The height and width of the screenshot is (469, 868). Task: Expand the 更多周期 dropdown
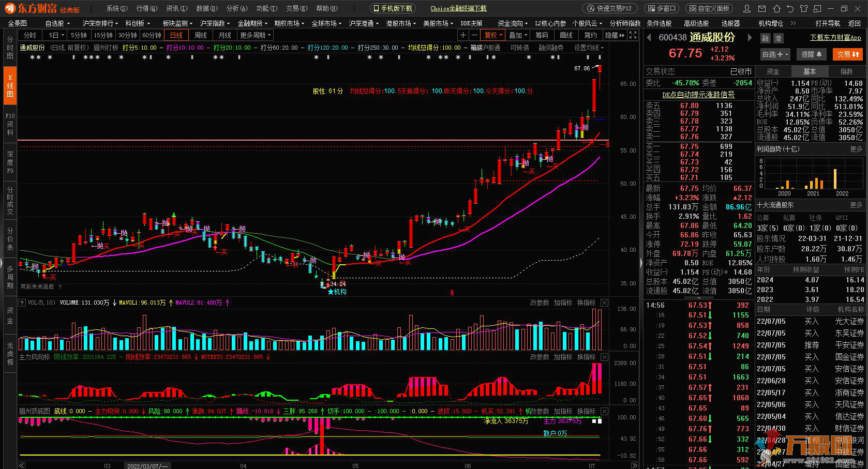pyautogui.click(x=256, y=35)
